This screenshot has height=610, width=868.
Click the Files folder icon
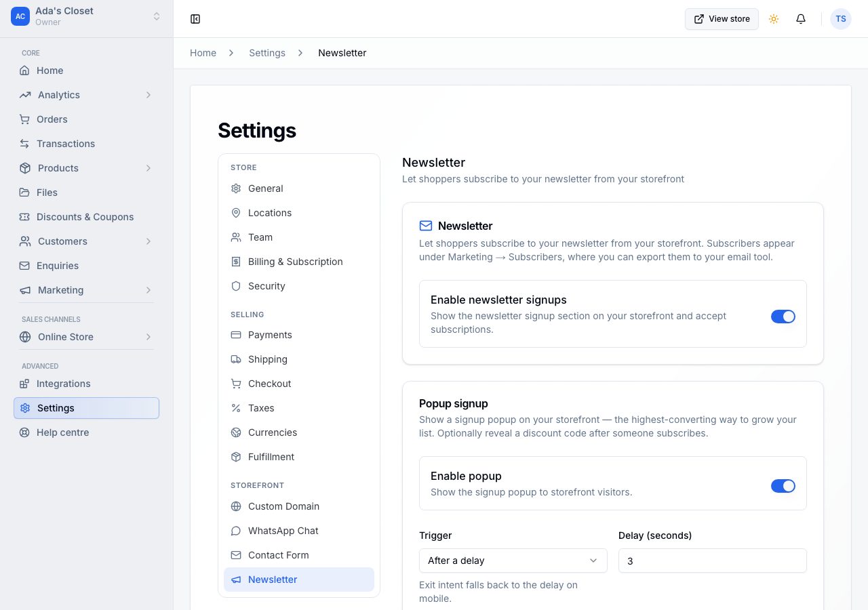click(x=24, y=192)
